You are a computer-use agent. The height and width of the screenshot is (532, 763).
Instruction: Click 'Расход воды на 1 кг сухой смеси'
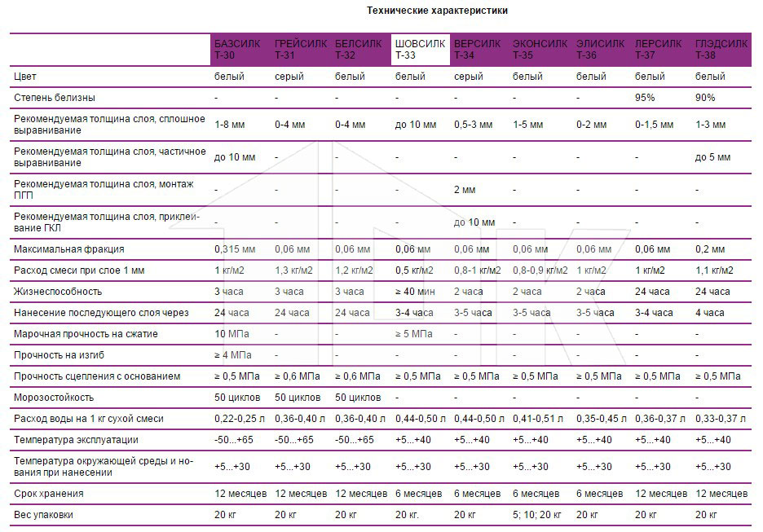tap(89, 419)
